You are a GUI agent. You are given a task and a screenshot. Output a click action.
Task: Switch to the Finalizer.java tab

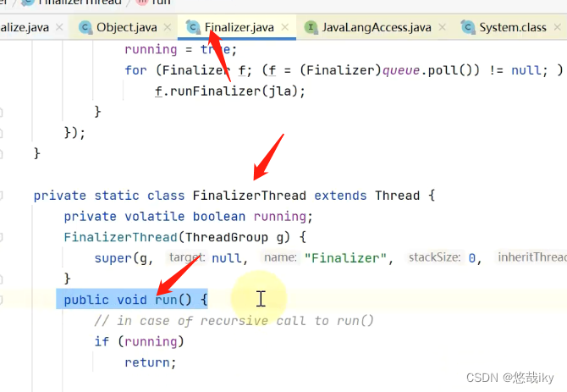[239, 27]
